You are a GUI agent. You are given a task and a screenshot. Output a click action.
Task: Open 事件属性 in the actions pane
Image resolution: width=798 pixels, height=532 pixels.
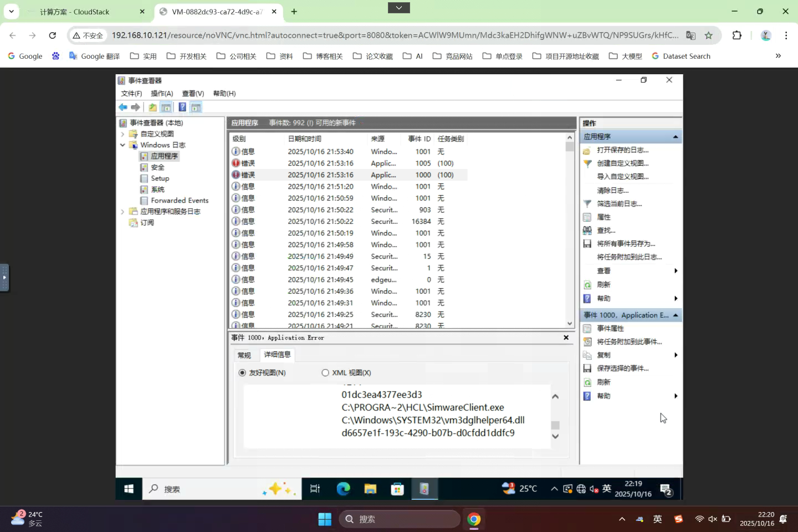(610, 329)
